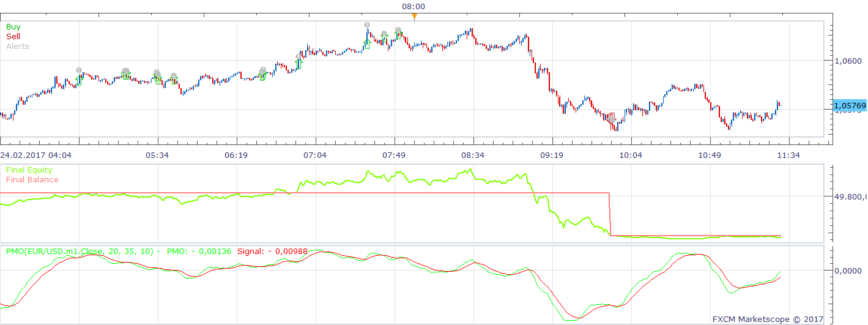Click the 10:04 time axis label

(631, 155)
